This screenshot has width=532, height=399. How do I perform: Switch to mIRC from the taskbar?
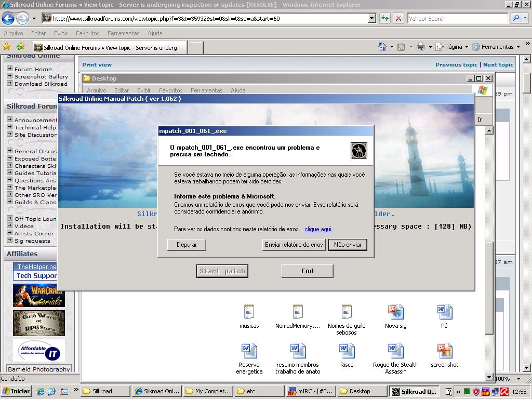tap(309, 391)
